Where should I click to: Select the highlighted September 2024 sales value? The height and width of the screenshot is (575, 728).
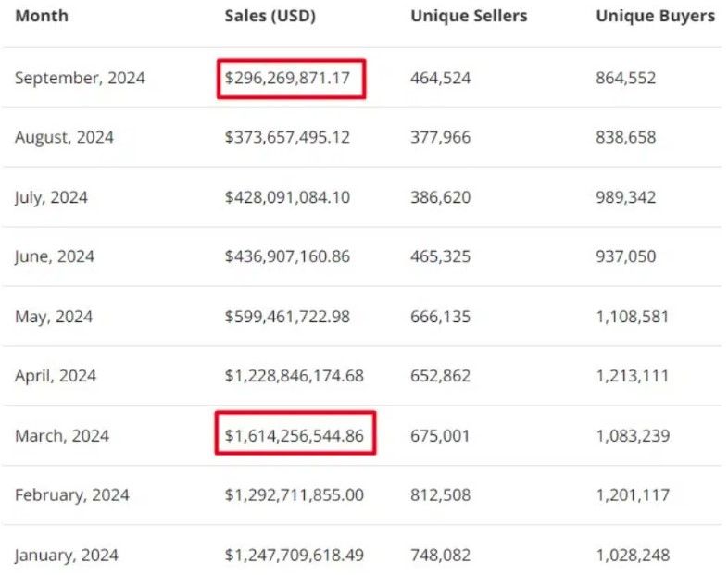click(287, 78)
